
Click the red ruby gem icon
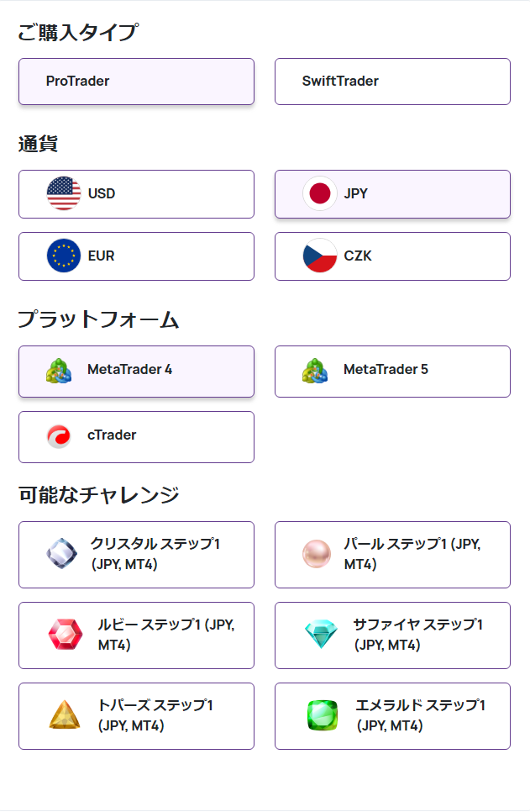tap(65, 635)
